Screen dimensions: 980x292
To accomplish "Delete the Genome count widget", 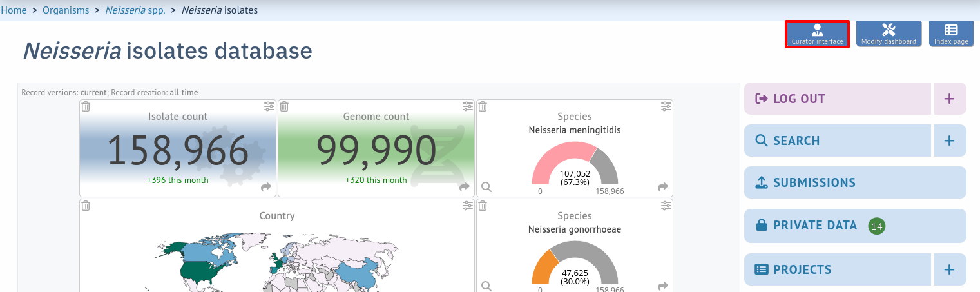I will click(x=284, y=106).
